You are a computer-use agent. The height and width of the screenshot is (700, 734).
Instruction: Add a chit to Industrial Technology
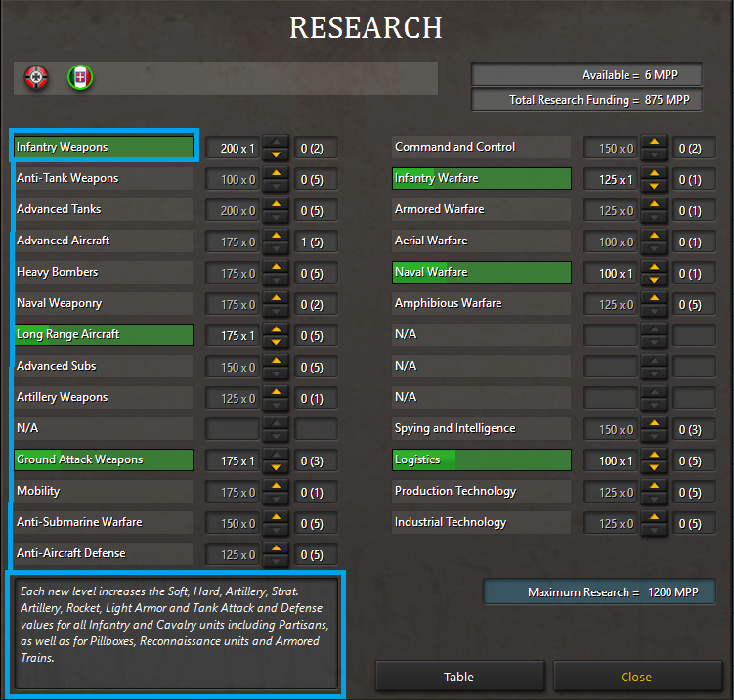655,517
